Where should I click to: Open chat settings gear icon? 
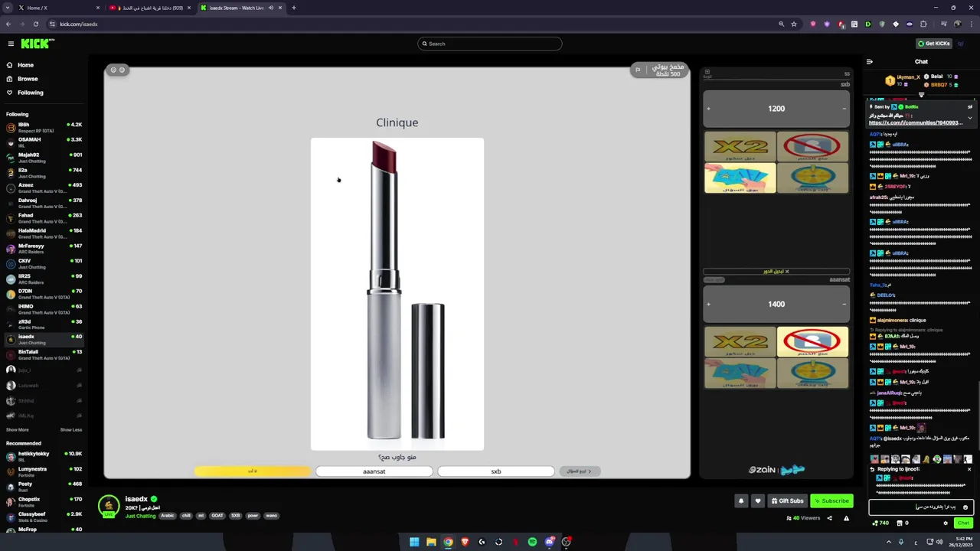[x=946, y=523]
